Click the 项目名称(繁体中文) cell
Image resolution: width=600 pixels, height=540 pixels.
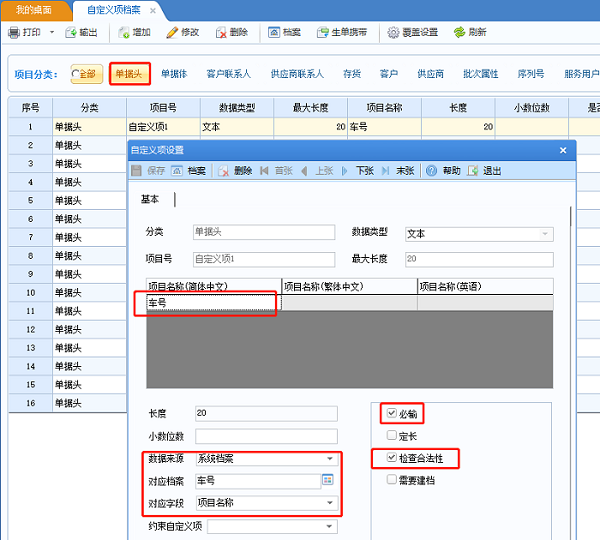pyautogui.click(x=349, y=303)
